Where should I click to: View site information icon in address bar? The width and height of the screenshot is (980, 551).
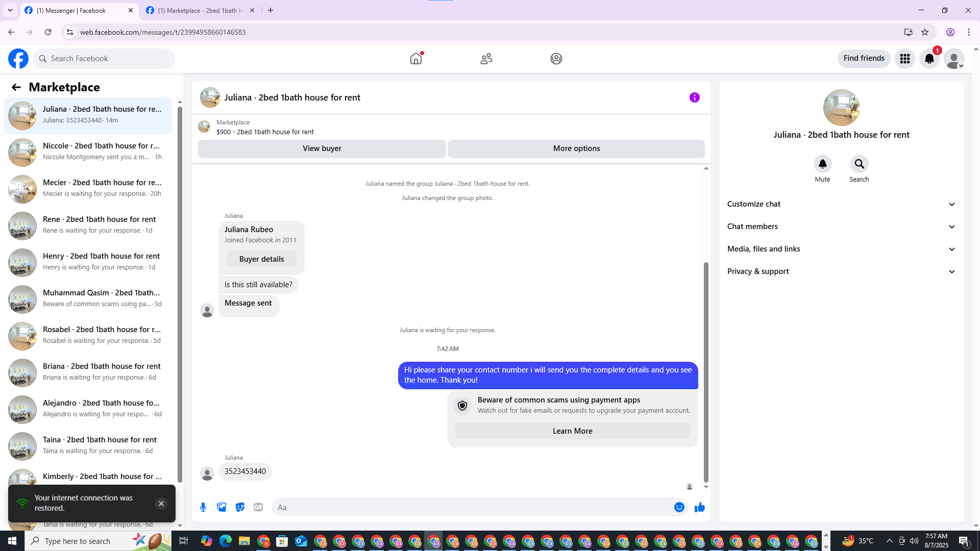click(70, 32)
